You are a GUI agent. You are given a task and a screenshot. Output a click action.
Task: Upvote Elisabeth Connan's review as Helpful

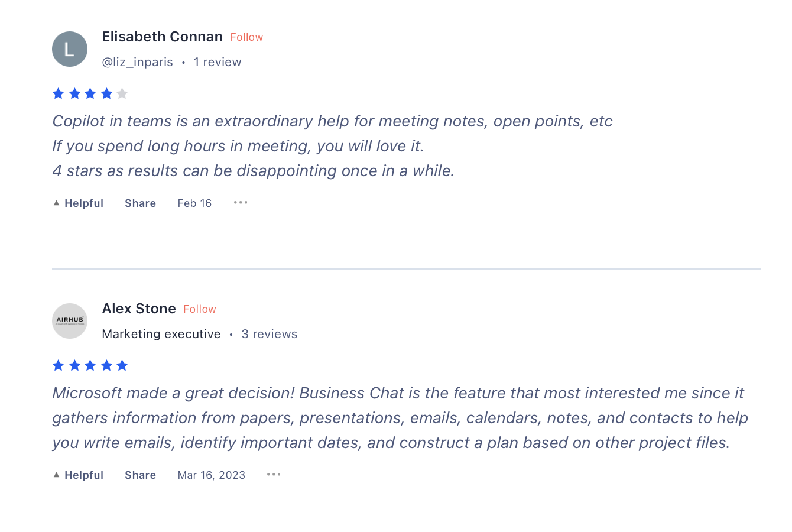click(x=78, y=203)
